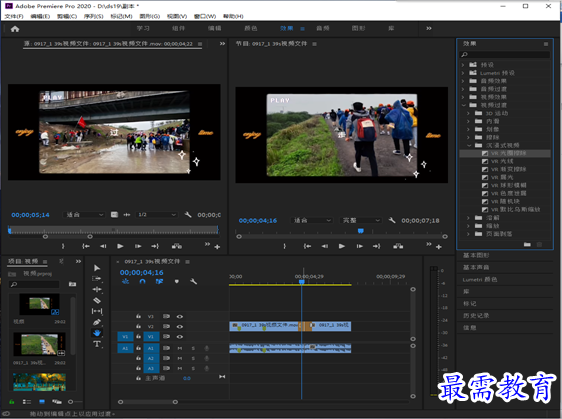Open Program monitor button editor plus
The width and height of the screenshot is (562, 419).
pyautogui.click(x=439, y=247)
